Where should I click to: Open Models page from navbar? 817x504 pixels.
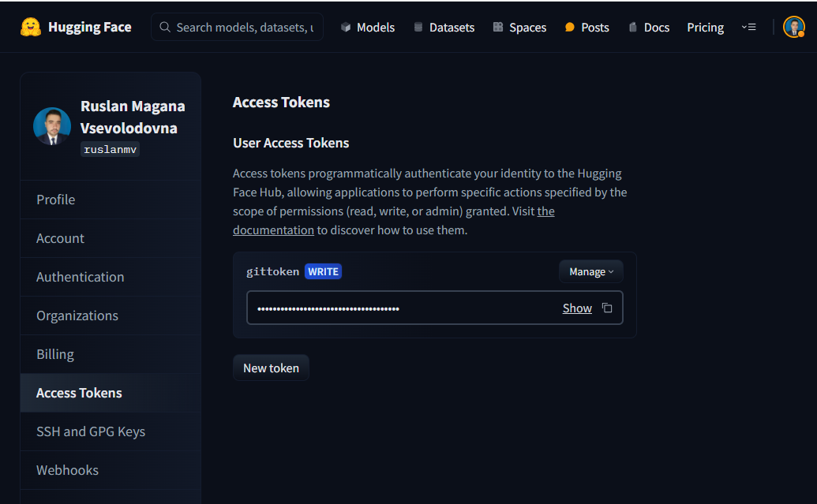368,27
